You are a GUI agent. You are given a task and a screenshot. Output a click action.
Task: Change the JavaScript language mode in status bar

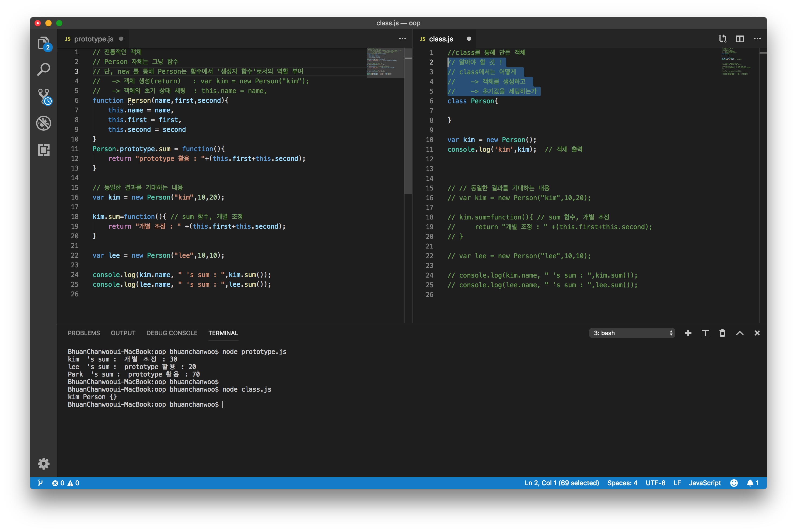tap(705, 483)
